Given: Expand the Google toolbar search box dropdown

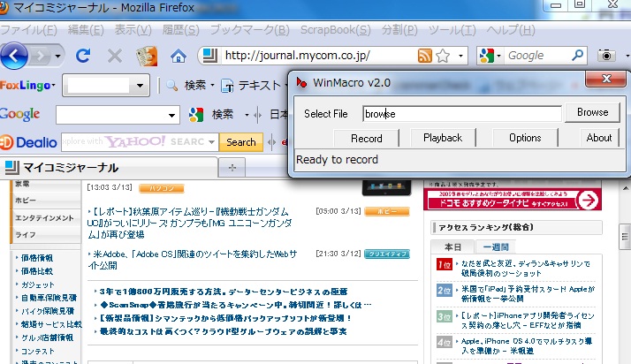Looking at the screenshot, I should 171,116.
